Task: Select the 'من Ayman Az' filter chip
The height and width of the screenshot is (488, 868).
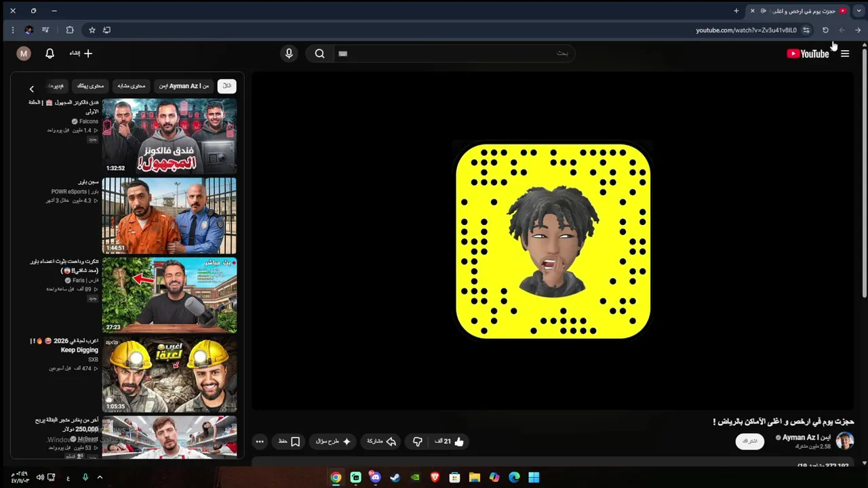Action: (184, 86)
